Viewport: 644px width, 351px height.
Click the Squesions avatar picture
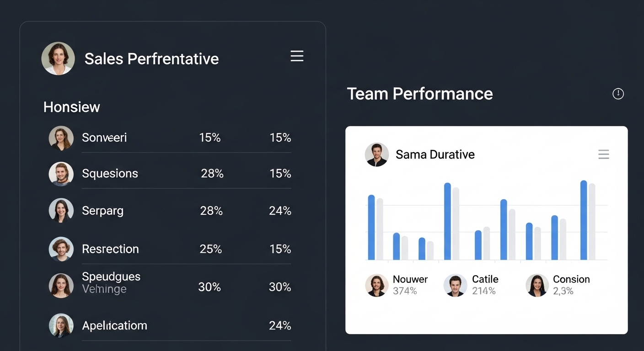point(61,174)
